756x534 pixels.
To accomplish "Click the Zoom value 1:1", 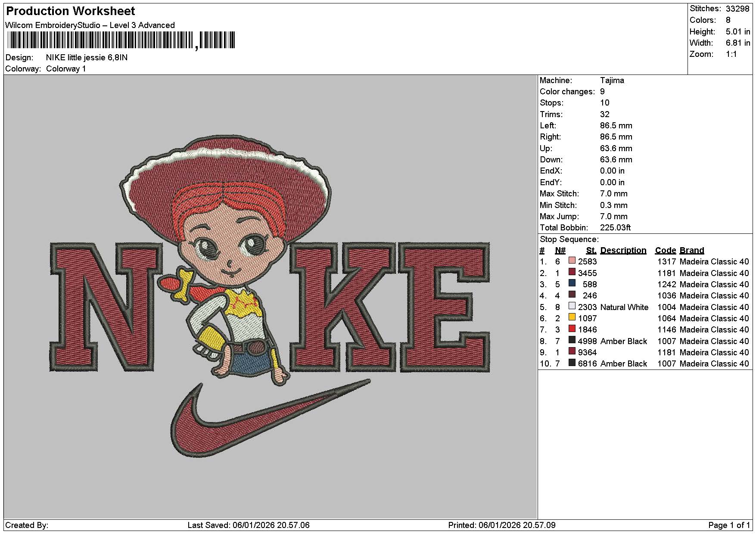I will pyautogui.click(x=731, y=54).
